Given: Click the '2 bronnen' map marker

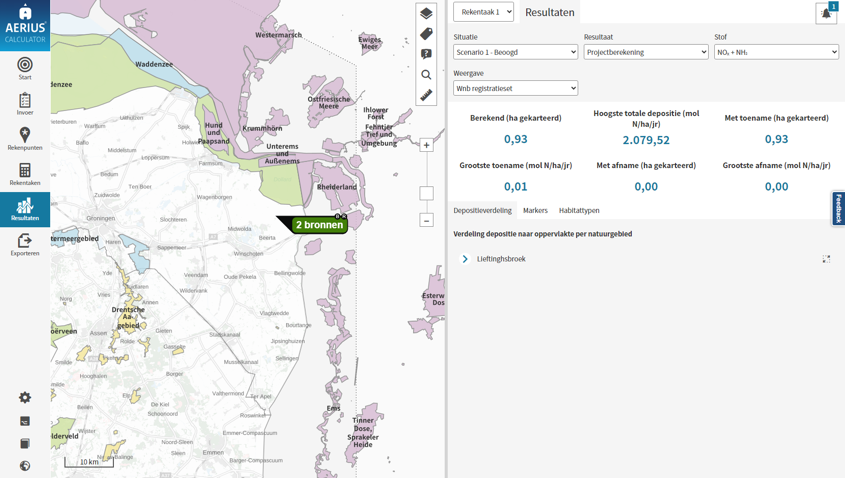Looking at the screenshot, I should (x=319, y=225).
